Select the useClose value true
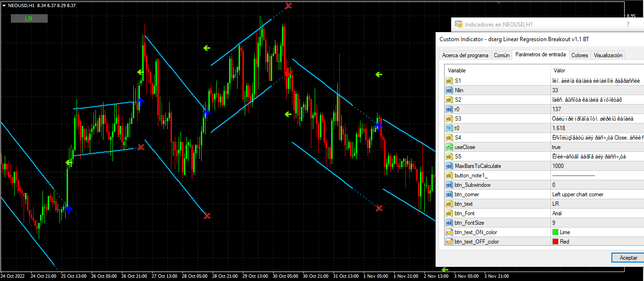Screen dimensions: 644x281 [x=557, y=147]
